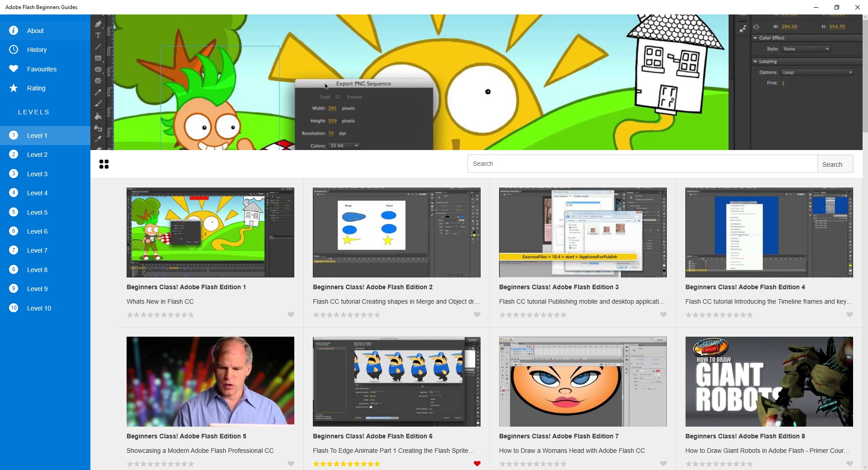868x470 pixels.
Task: Open the Giant Robots video thumbnail
Action: 769,381
